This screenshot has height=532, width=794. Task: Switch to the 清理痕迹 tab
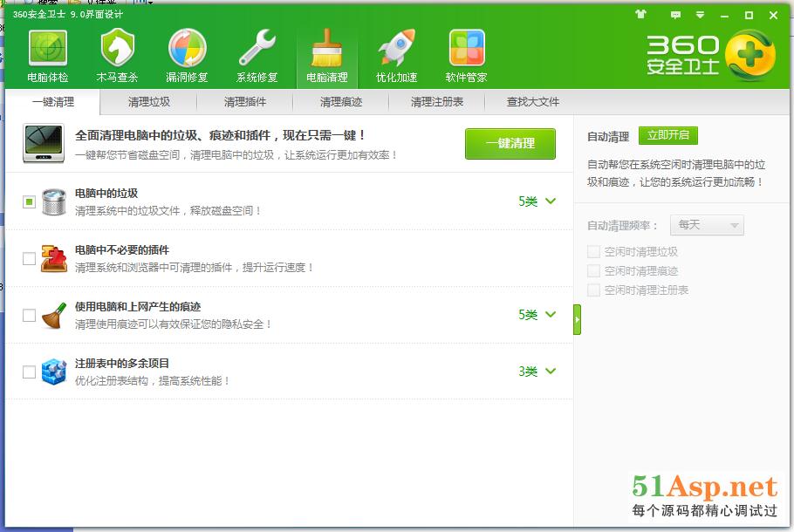coord(341,102)
